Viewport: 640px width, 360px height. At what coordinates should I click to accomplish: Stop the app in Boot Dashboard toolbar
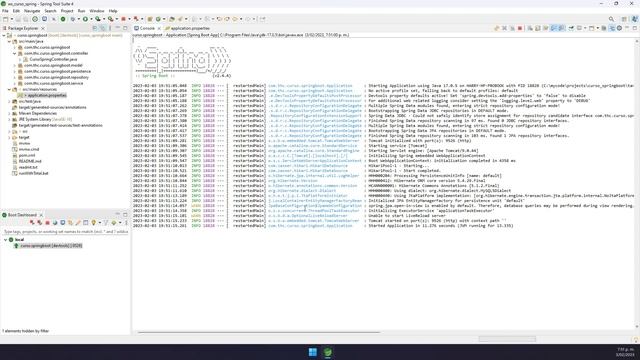pos(47,223)
